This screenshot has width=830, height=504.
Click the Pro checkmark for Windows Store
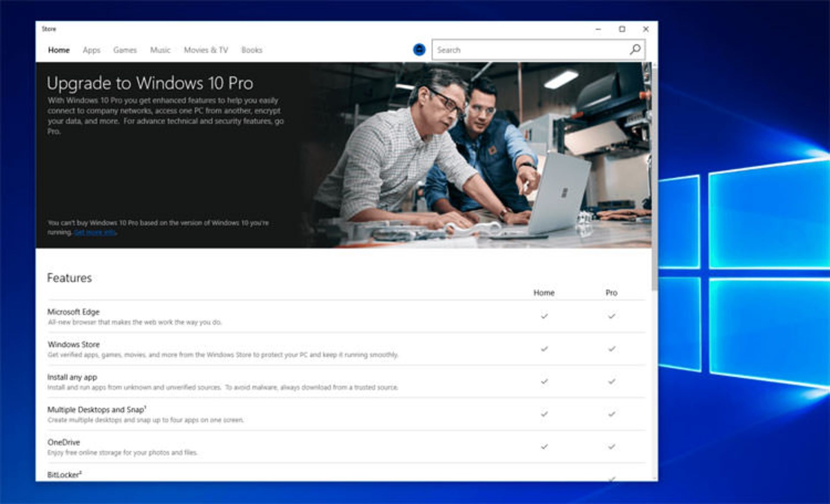point(612,349)
